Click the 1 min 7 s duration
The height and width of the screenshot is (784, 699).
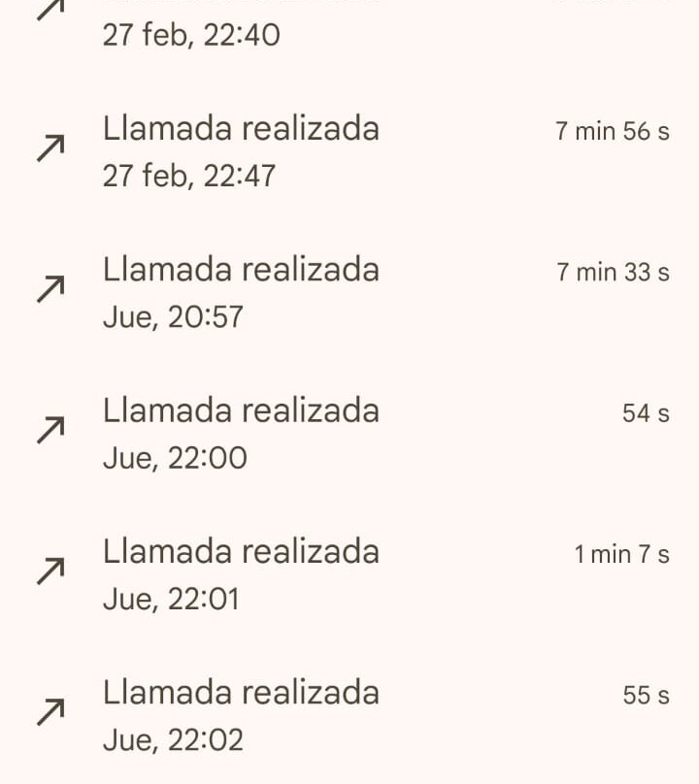[621, 555]
